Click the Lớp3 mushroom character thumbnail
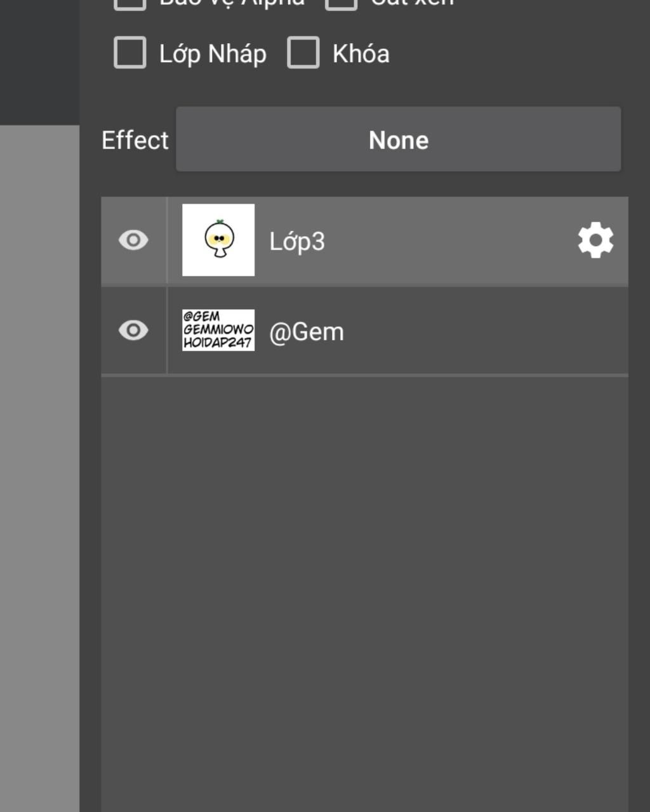Image resolution: width=650 pixels, height=812 pixels. [x=218, y=240]
